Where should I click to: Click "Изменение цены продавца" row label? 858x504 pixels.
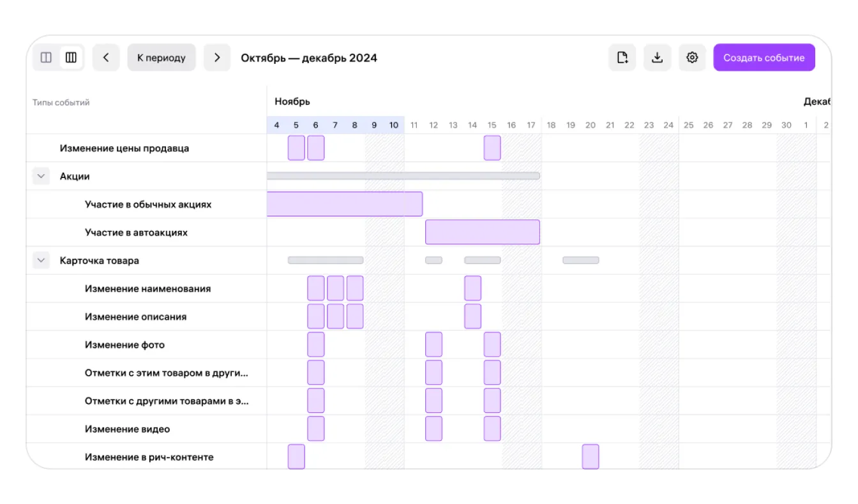[124, 148]
